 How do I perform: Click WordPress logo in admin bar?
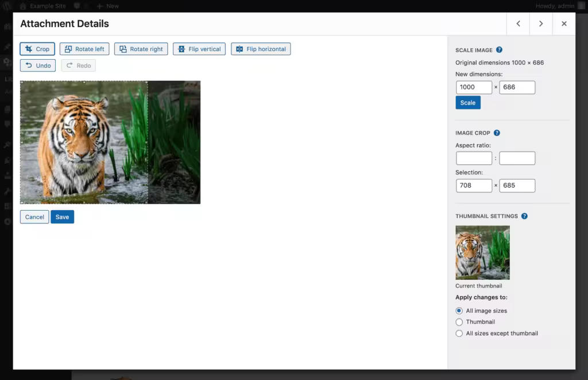pos(7,6)
